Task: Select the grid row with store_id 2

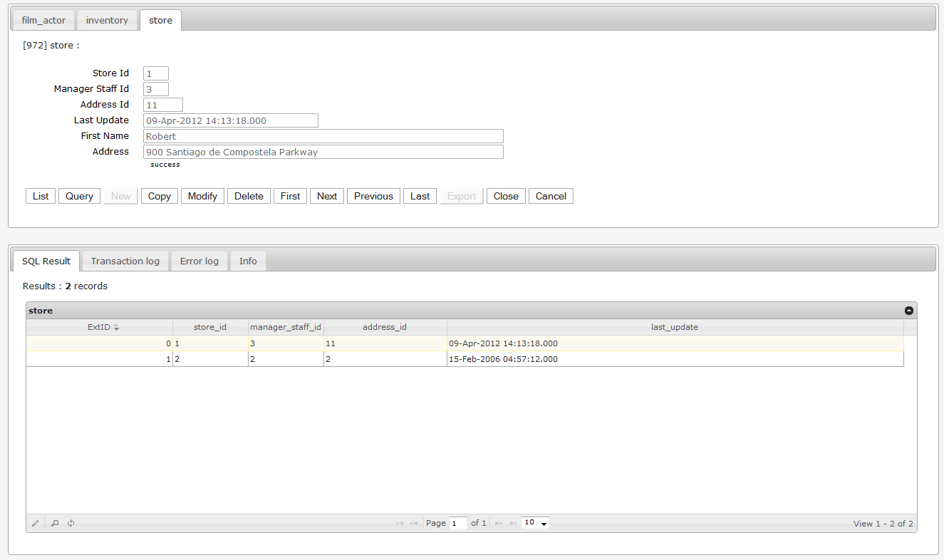Action: (285, 358)
